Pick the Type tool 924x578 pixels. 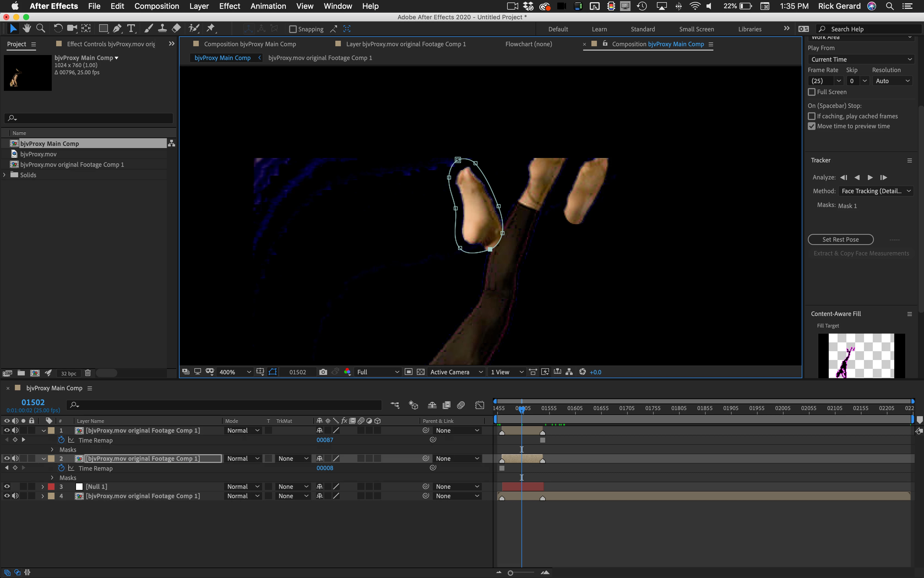click(x=131, y=29)
